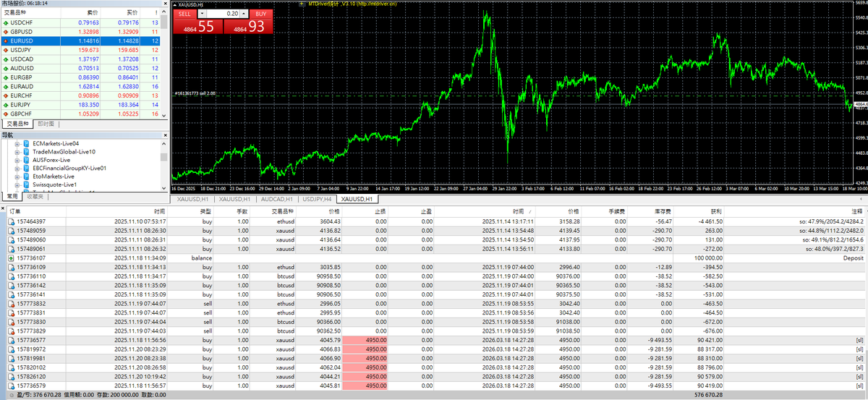
Task: Click the Swissquote-Live1 server icon
Action: pyautogui.click(x=27, y=184)
